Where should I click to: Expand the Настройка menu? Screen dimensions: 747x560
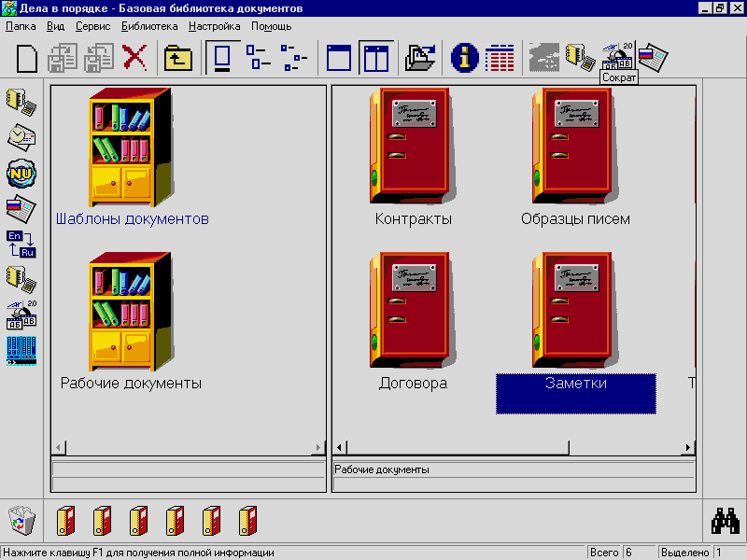coord(214,26)
